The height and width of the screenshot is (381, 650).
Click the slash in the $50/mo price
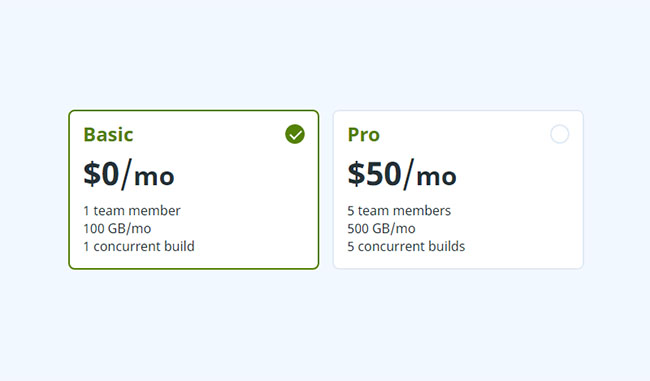tap(409, 174)
